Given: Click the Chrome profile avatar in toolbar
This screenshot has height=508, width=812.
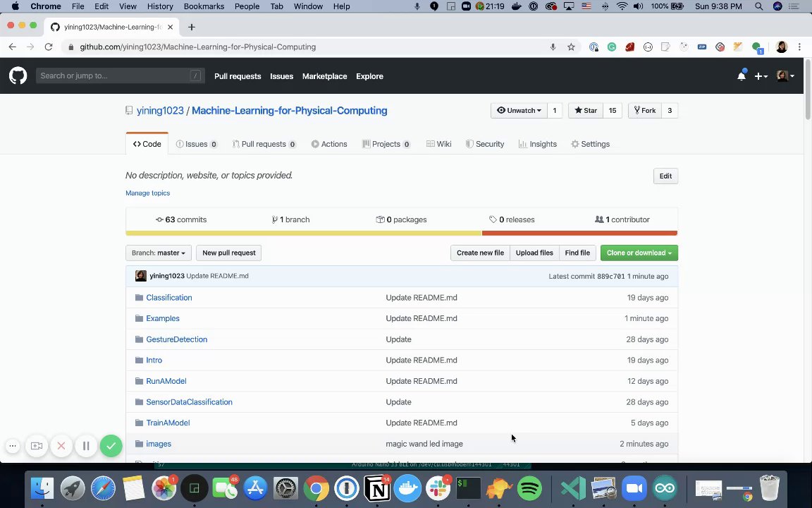Looking at the screenshot, I should pos(782,47).
